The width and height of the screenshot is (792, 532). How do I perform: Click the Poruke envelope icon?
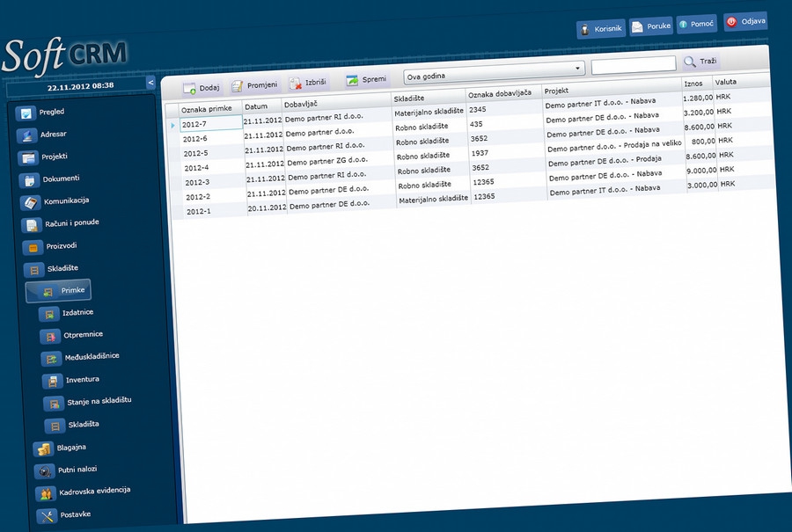pyautogui.click(x=637, y=26)
